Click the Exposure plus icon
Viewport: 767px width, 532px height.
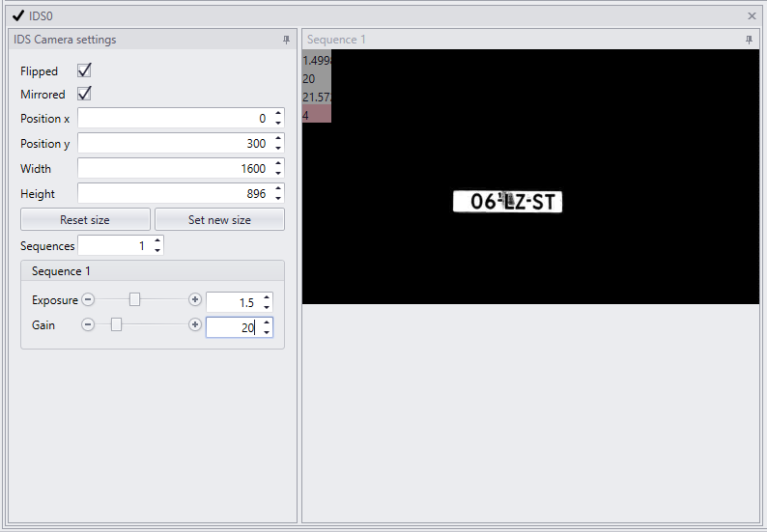[x=195, y=299]
